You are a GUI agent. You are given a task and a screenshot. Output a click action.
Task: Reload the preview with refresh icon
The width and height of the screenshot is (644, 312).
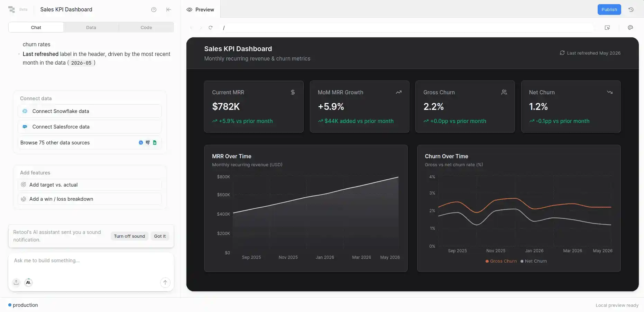[210, 28]
